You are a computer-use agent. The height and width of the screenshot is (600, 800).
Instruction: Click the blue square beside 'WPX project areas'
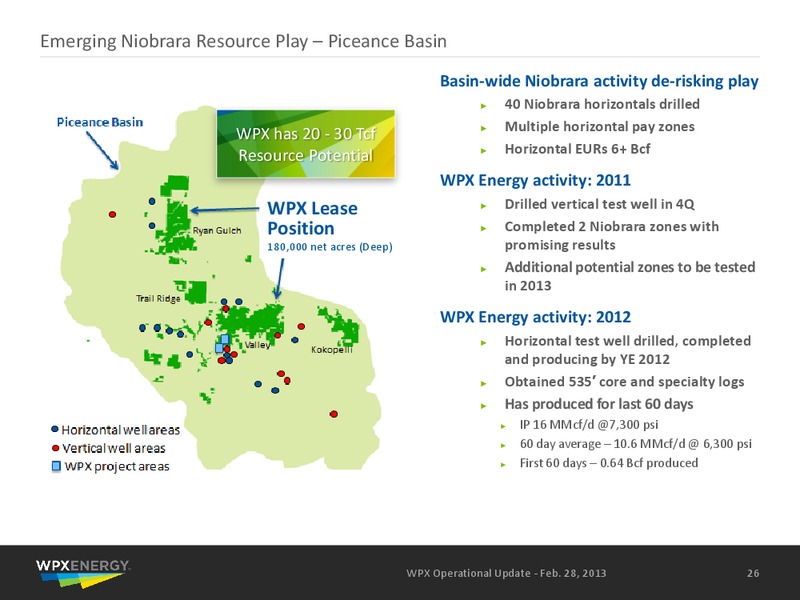(56, 466)
